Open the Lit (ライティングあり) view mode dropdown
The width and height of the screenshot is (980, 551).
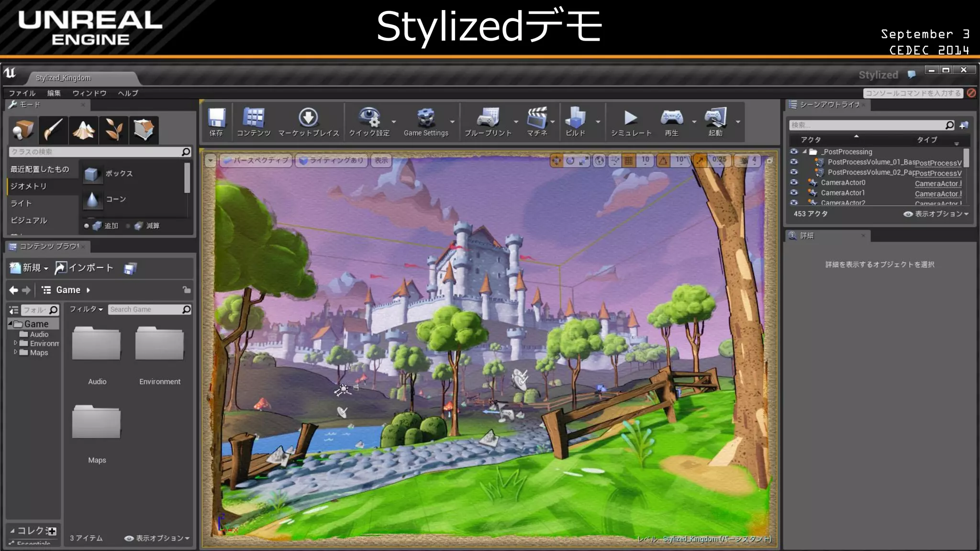331,161
